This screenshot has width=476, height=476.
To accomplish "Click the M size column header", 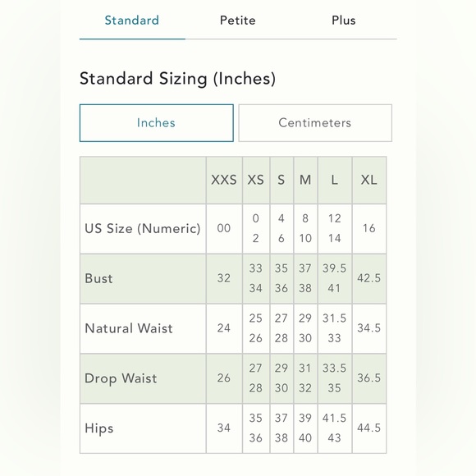I will pyautogui.click(x=305, y=180).
